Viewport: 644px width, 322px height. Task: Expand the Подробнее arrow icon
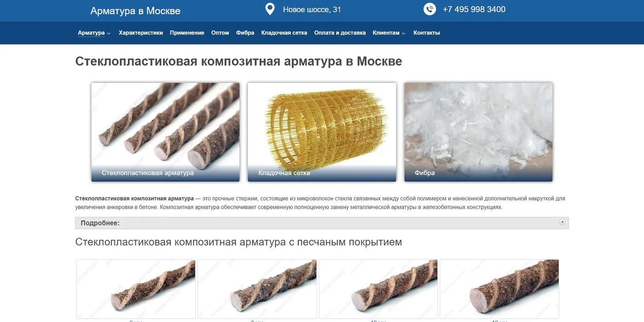point(562,222)
